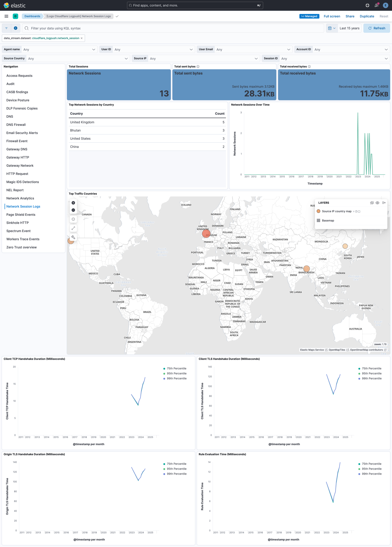Collapse the Layers panel
The height and width of the screenshot is (547, 392).
384,203
